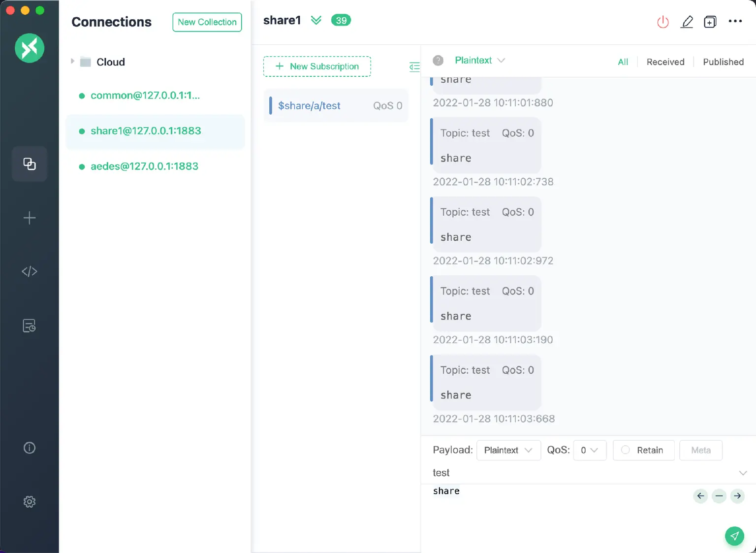
Task: Click the green send message button
Action: [x=734, y=536]
